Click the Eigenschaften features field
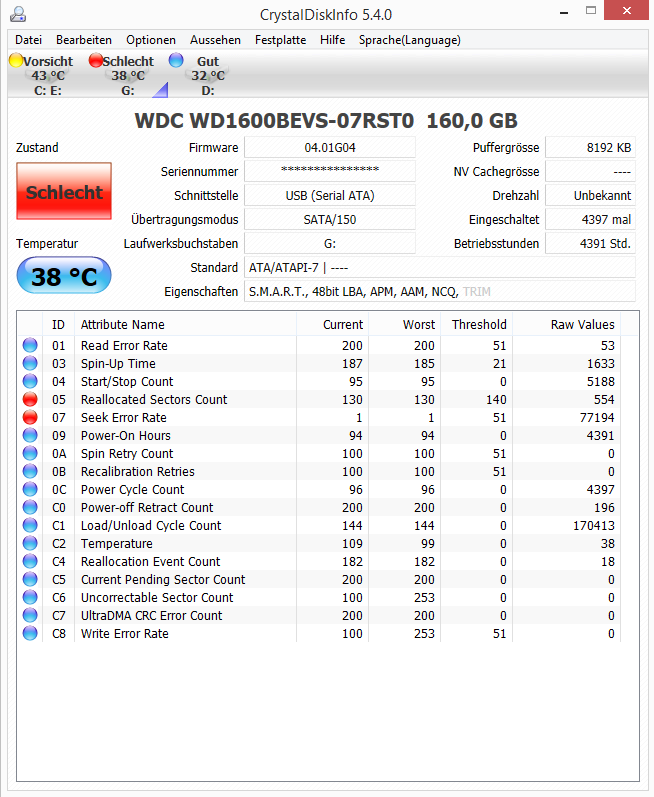Image resolution: width=654 pixels, height=797 pixels. coord(440,291)
